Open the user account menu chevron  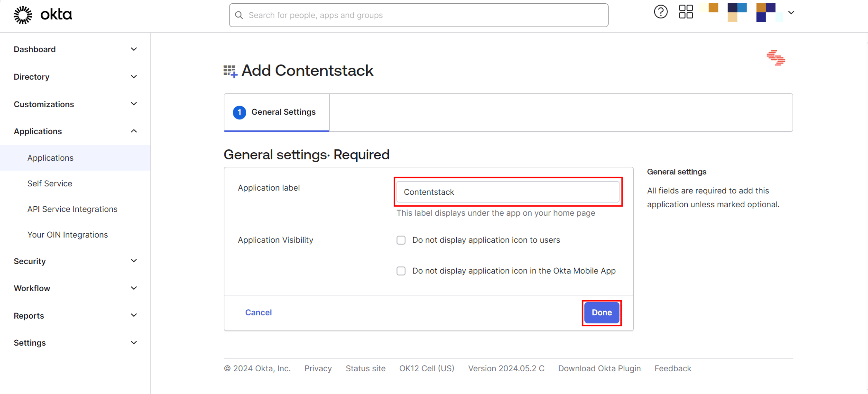point(791,12)
